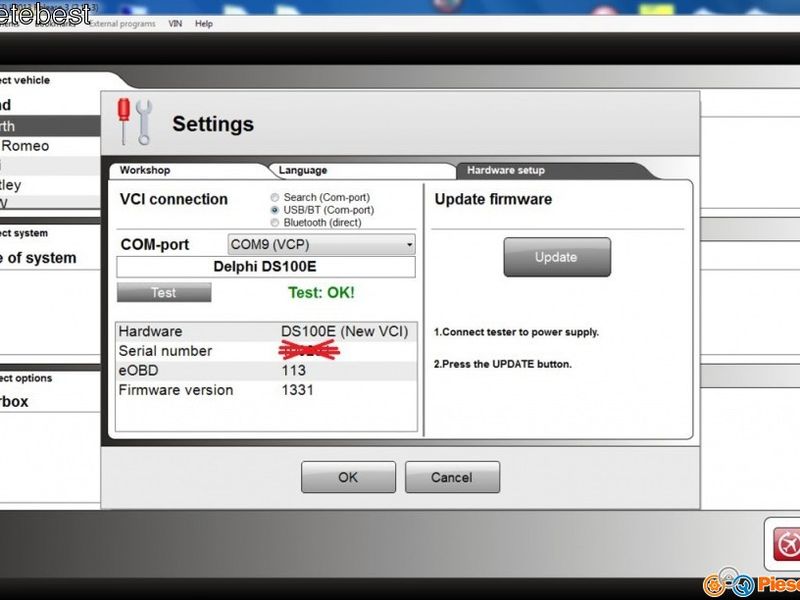Screen dimensions: 800x600
Task: Select the USB/BT (Com-port) radio option
Action: coord(275,210)
